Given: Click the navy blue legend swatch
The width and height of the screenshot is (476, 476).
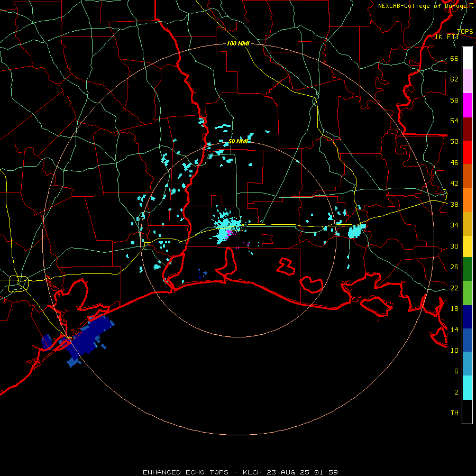Looking at the screenshot, I should point(467,317).
